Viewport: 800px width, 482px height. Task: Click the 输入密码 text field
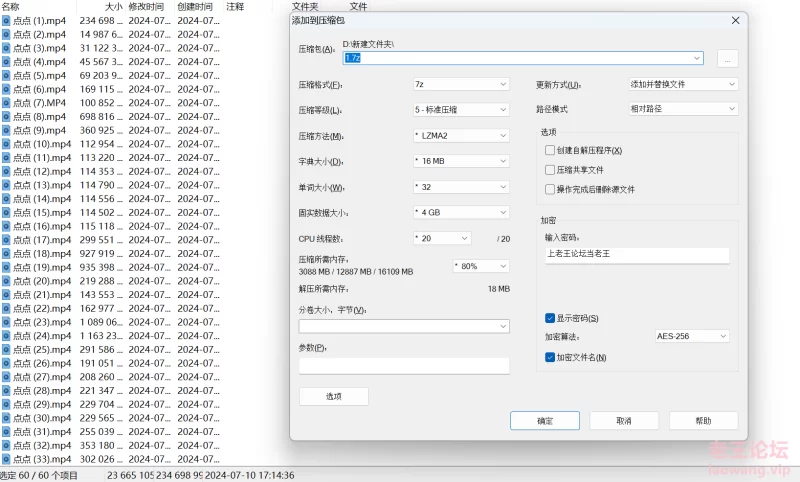pyautogui.click(x=637, y=255)
